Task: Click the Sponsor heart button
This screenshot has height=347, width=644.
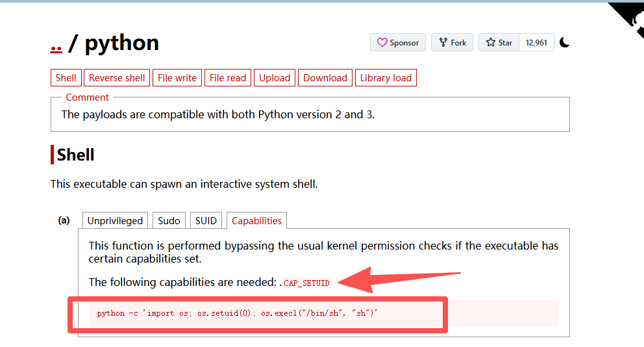Action: tap(397, 42)
